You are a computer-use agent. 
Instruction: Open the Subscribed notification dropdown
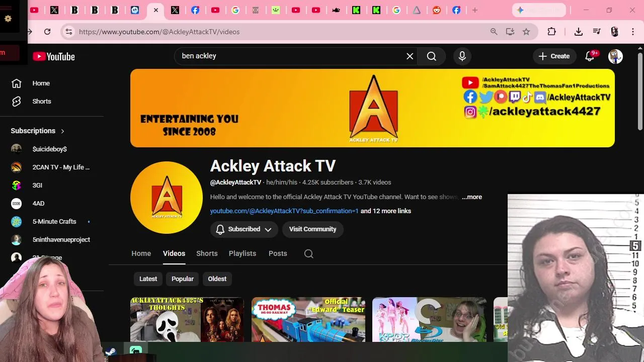[x=244, y=229]
